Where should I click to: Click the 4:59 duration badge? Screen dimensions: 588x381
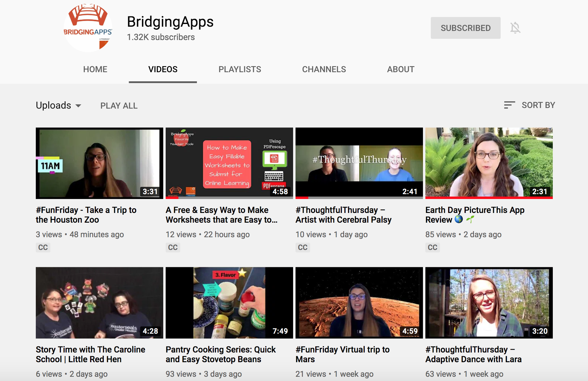coord(410,331)
